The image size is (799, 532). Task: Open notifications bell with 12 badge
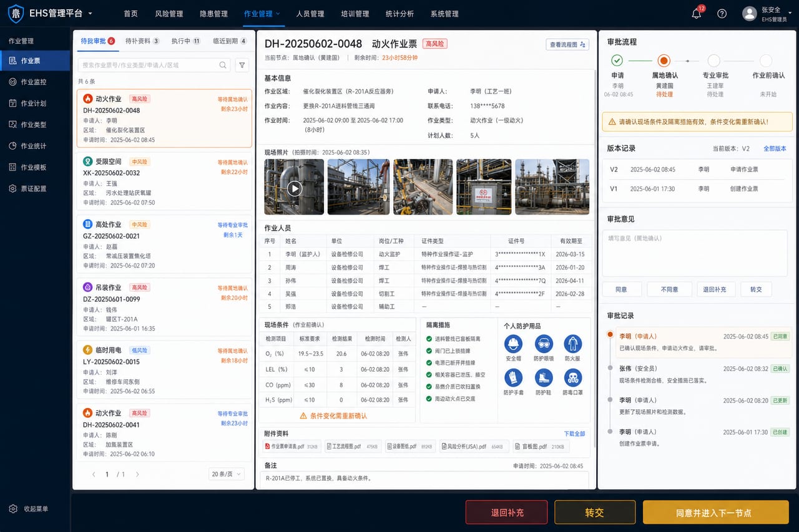(697, 13)
